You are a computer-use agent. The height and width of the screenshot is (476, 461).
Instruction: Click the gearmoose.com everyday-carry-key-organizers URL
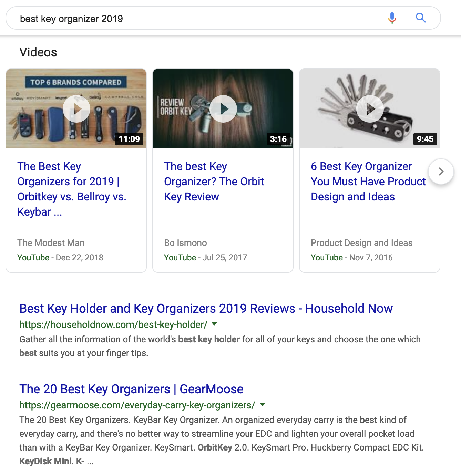click(x=137, y=405)
